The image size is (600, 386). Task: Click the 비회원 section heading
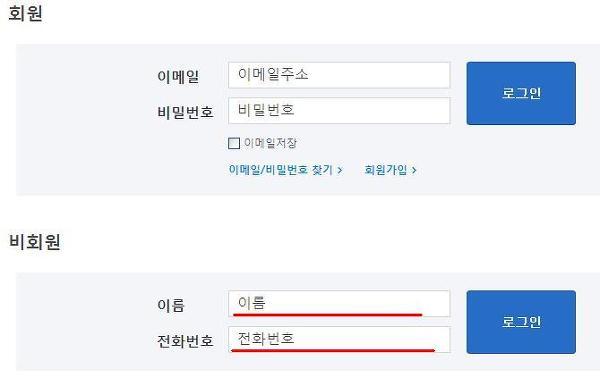(x=34, y=242)
